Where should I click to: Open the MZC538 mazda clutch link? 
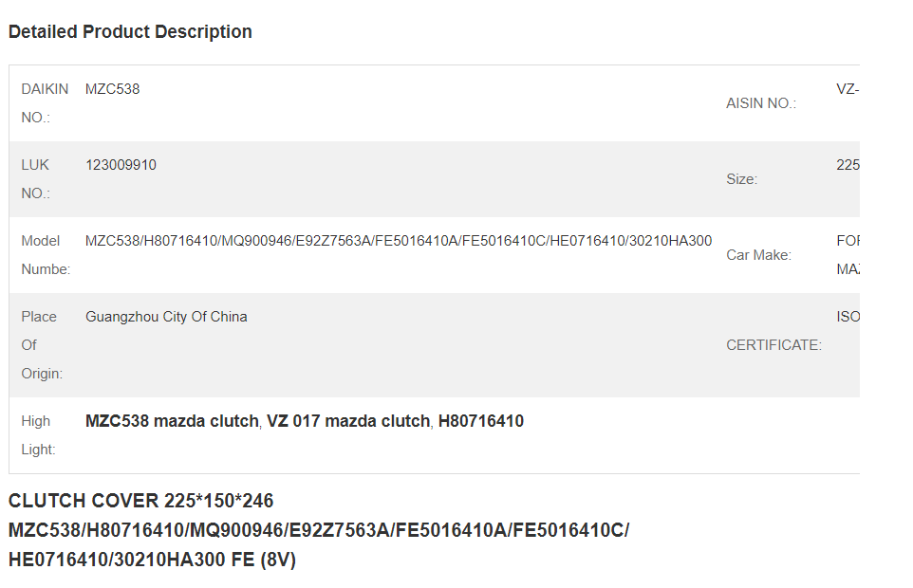click(x=172, y=420)
